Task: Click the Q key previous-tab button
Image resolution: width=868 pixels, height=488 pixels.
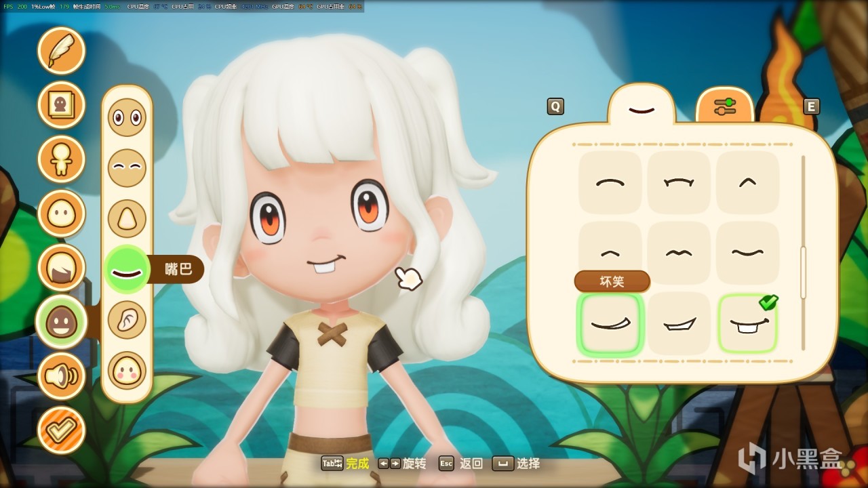Action: point(555,106)
